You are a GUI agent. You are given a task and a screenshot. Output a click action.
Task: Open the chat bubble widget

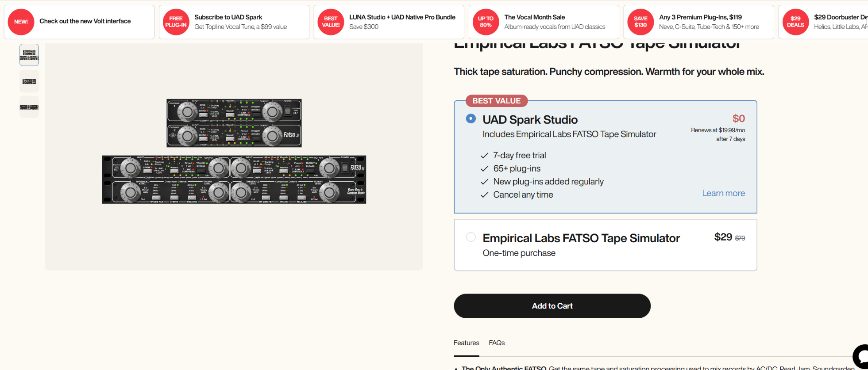861,356
